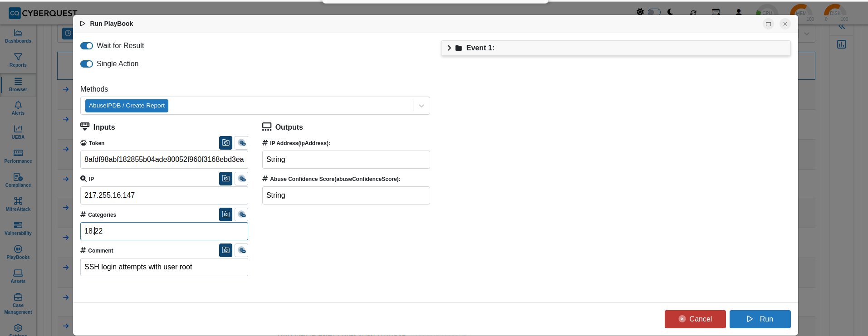Open Reports in the sidebar
Image resolution: width=868 pixels, height=336 pixels.
point(18,60)
